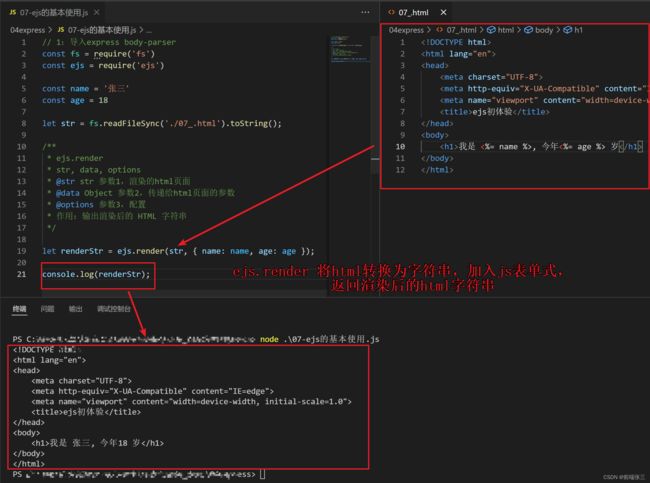Select the html symbol in right breadcrumb
The height and width of the screenshot is (483, 650).
506,30
